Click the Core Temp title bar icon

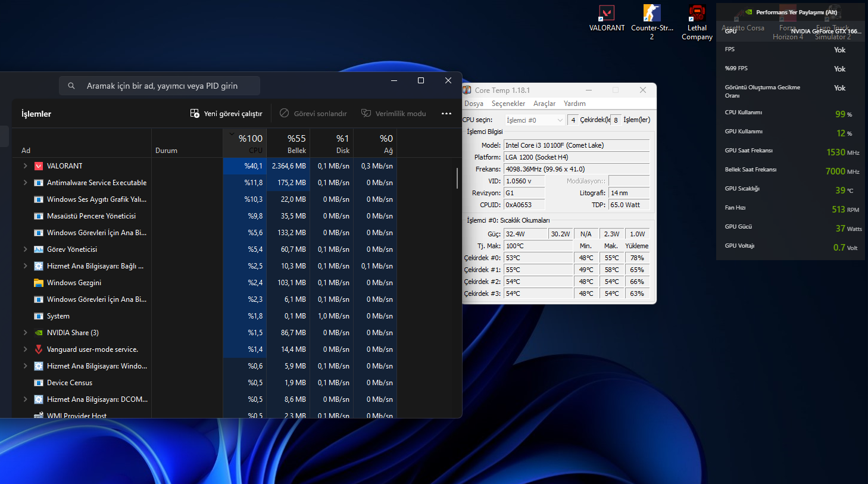coord(467,90)
